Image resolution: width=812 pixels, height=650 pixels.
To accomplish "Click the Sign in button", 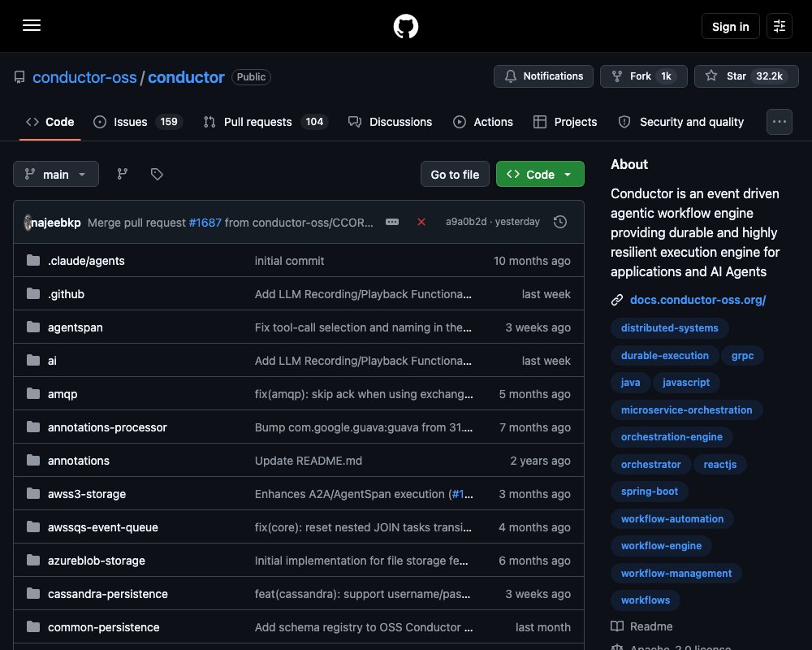I will [x=730, y=27].
